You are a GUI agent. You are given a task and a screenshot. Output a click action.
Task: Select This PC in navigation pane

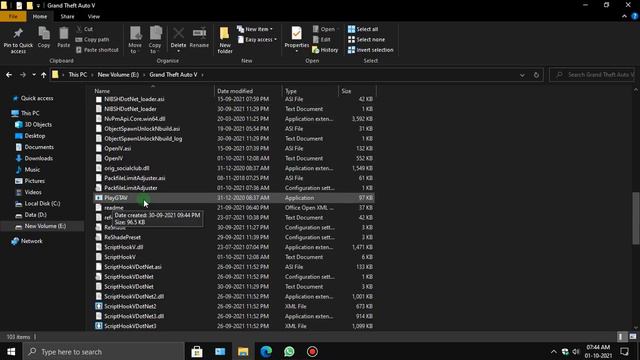pos(26,113)
